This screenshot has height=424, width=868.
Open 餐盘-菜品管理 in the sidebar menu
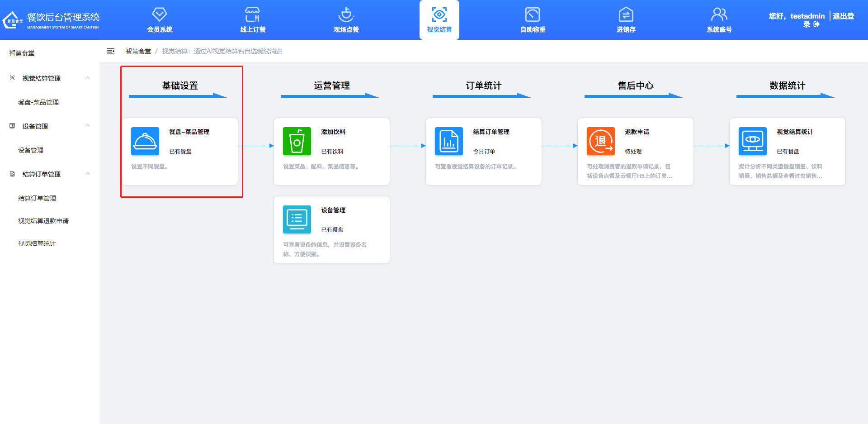[38, 102]
